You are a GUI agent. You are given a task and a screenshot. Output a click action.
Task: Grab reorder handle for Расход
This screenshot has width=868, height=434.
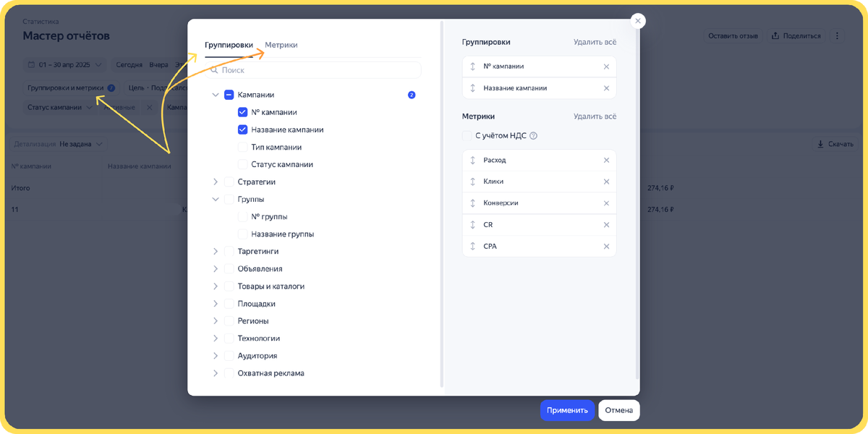(x=472, y=160)
